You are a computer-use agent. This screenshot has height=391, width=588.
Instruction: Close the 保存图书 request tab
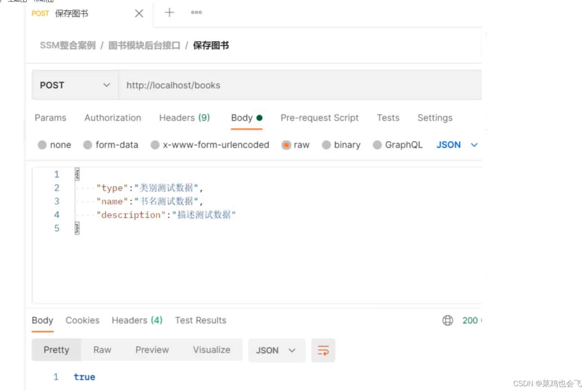(x=139, y=14)
